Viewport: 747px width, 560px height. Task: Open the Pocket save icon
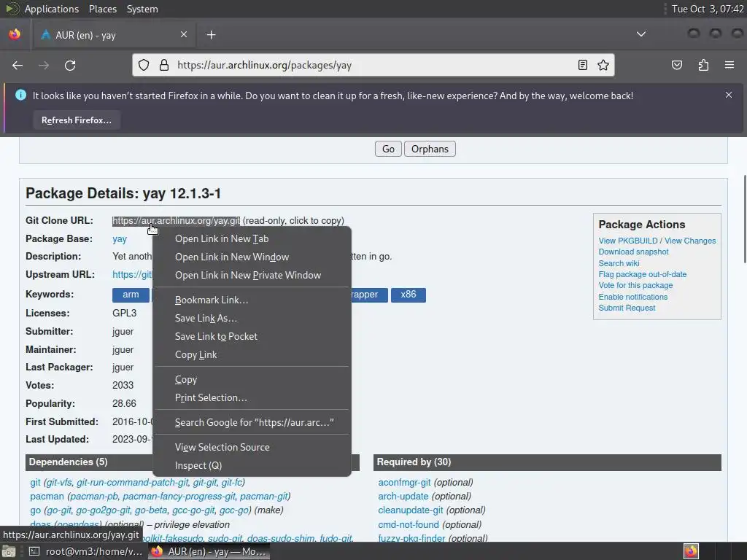click(x=677, y=65)
